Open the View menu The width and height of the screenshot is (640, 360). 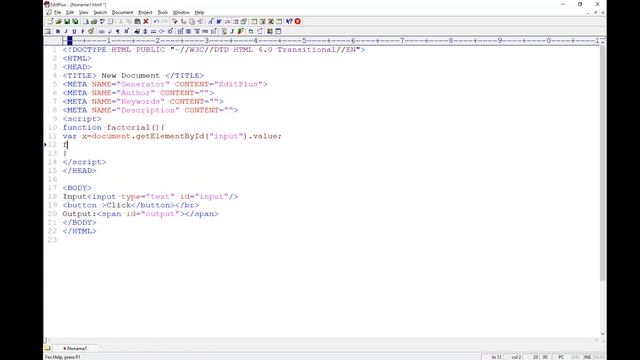point(83,12)
